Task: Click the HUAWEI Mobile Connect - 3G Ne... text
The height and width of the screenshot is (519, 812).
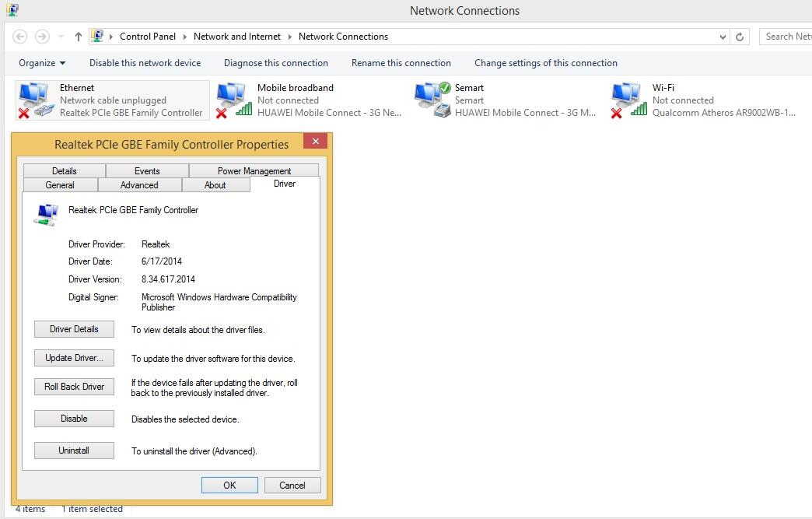Action: tap(329, 113)
